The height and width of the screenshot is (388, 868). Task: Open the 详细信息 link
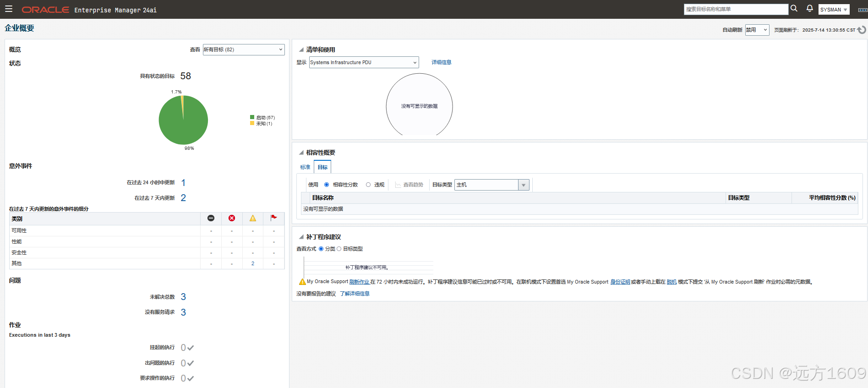coord(442,62)
